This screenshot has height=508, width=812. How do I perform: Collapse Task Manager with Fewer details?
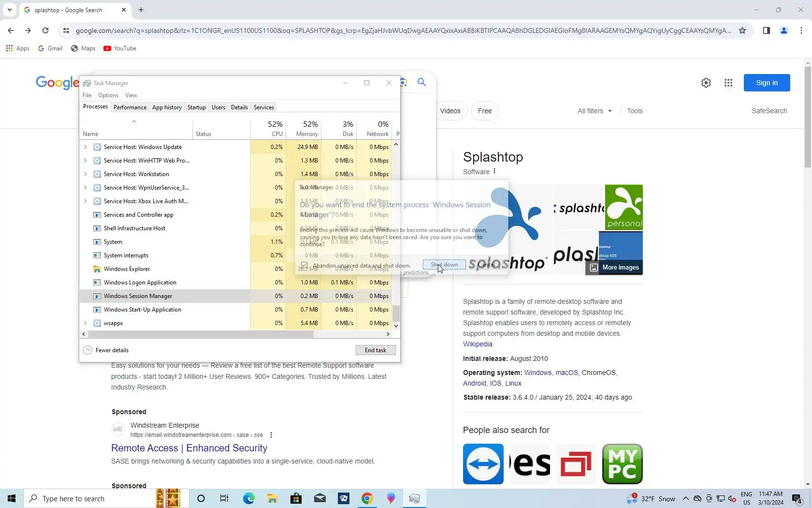[x=106, y=350]
